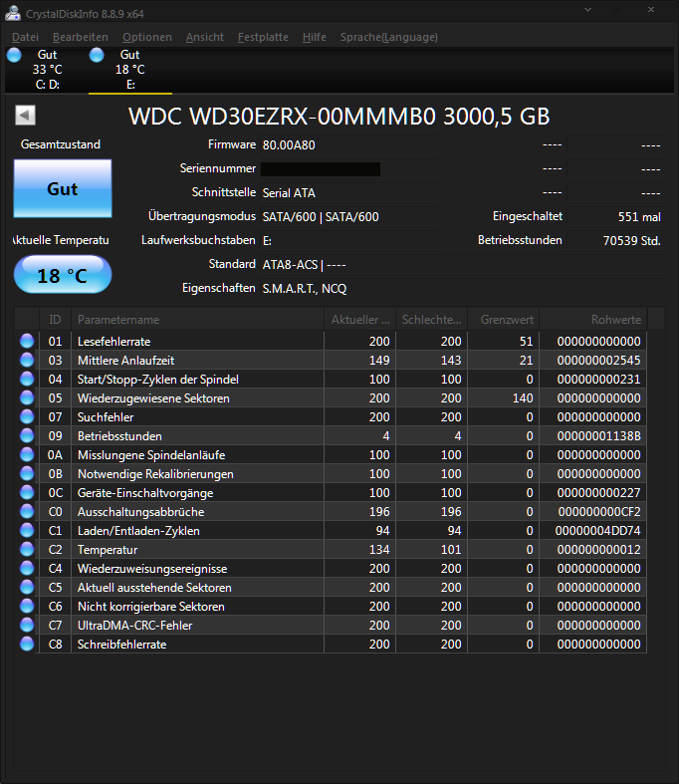
Task: Open the Hilfe menu
Action: pos(315,37)
